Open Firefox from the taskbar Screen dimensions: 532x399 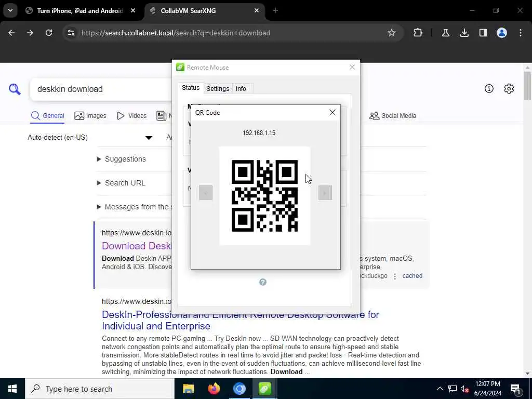point(214,389)
